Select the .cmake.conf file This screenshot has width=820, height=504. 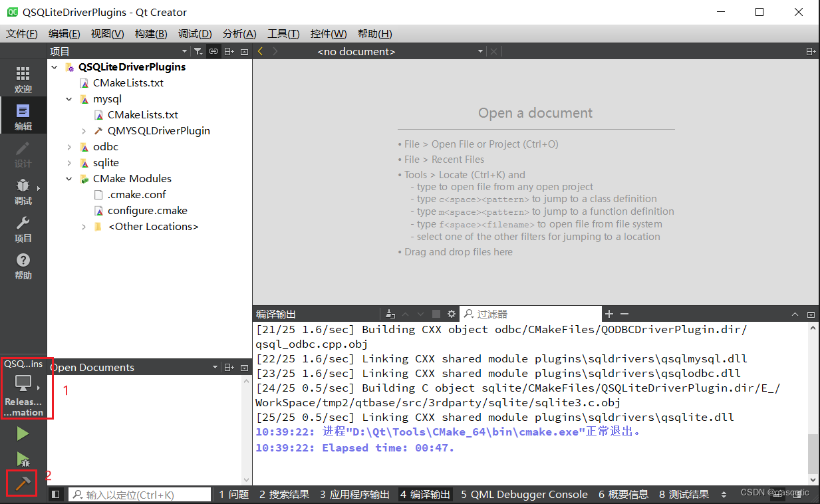(136, 195)
